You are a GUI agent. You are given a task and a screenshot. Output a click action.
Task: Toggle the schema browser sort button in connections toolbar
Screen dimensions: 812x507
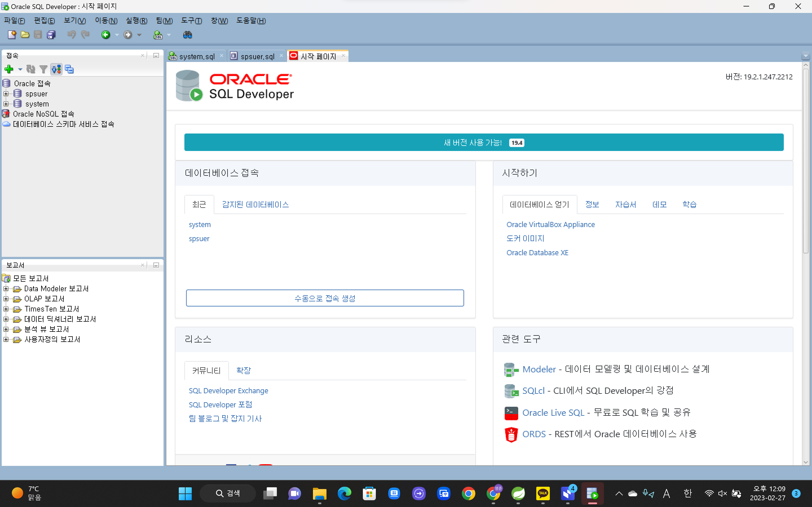click(56, 69)
